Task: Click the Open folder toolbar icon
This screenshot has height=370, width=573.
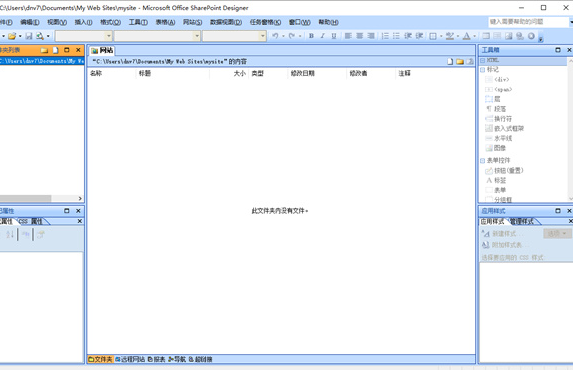Action: tap(12, 36)
